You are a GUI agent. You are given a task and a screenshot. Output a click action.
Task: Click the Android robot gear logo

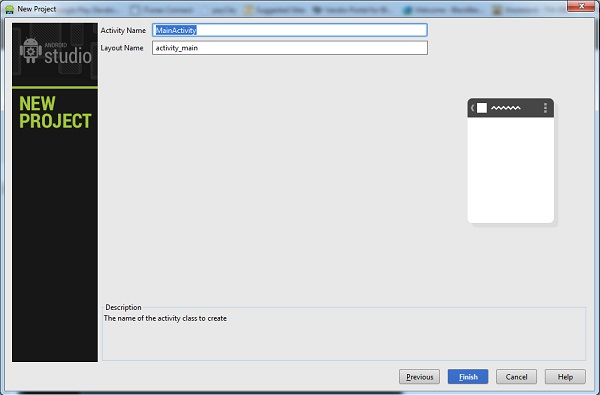click(x=31, y=50)
